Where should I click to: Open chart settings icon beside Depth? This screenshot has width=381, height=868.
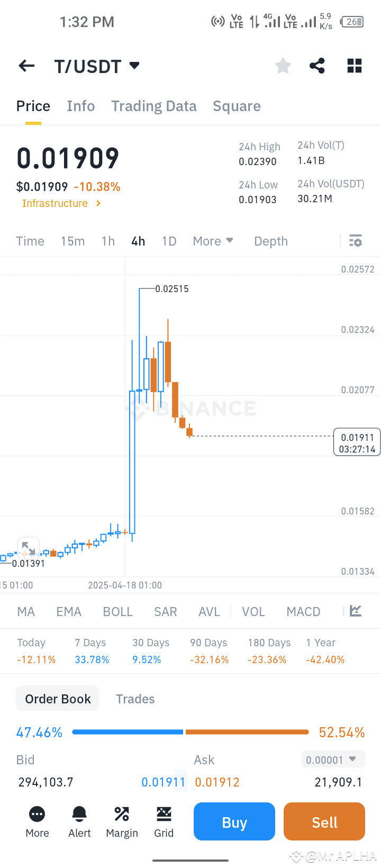pyautogui.click(x=356, y=241)
